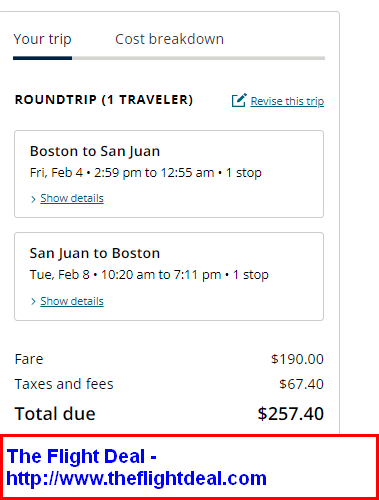Click the Total due label

55,414
